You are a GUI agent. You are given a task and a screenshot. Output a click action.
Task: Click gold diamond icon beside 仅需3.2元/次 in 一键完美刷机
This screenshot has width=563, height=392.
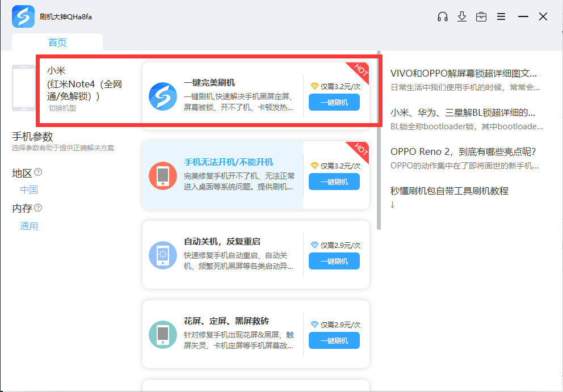[x=314, y=86]
